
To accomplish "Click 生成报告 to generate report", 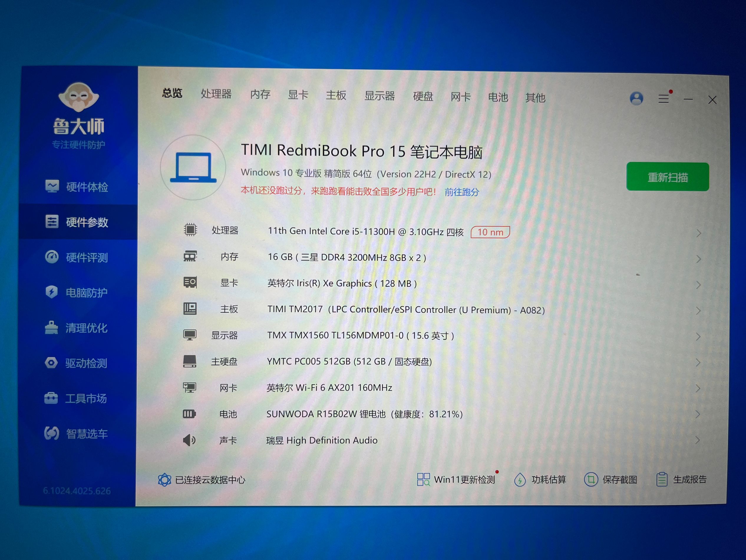I will pyautogui.click(x=681, y=479).
